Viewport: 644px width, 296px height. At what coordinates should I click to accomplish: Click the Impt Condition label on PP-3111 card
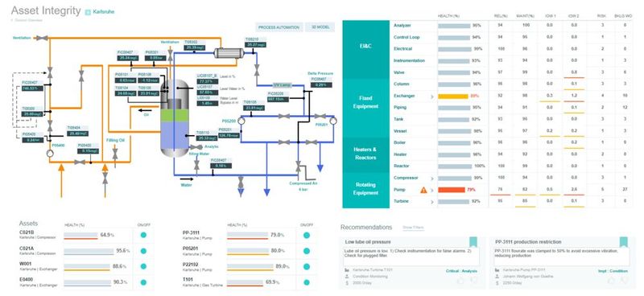(613, 271)
